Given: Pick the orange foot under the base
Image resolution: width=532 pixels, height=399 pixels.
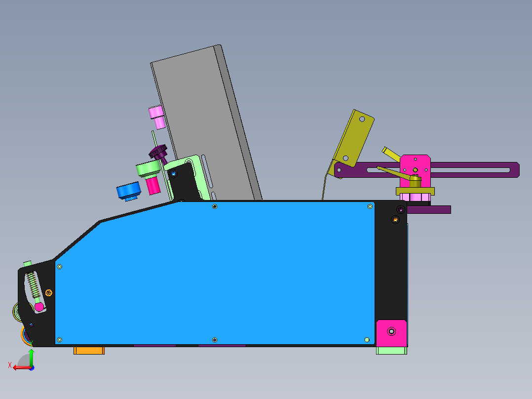Looking at the screenshot, I should click(89, 351).
